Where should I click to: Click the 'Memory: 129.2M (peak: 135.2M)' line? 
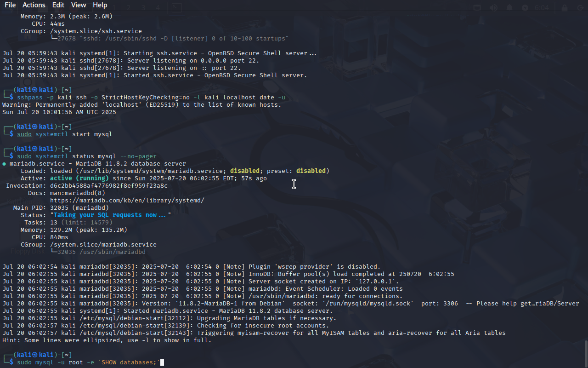click(74, 230)
